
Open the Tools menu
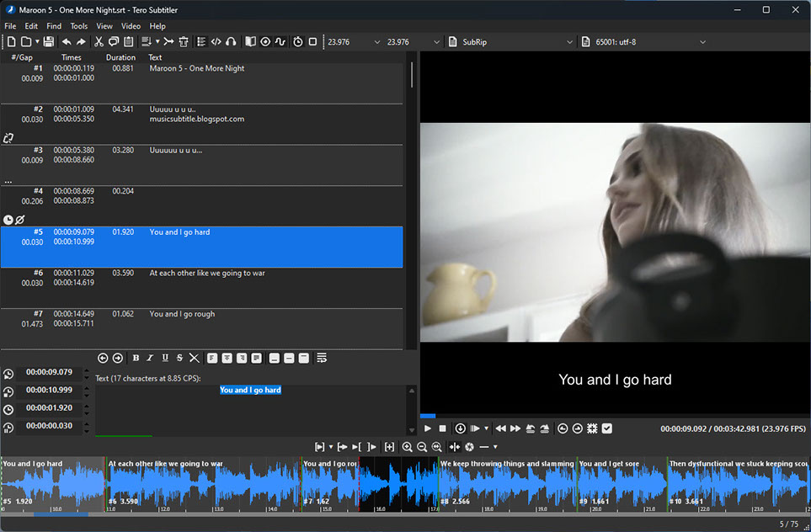click(79, 26)
